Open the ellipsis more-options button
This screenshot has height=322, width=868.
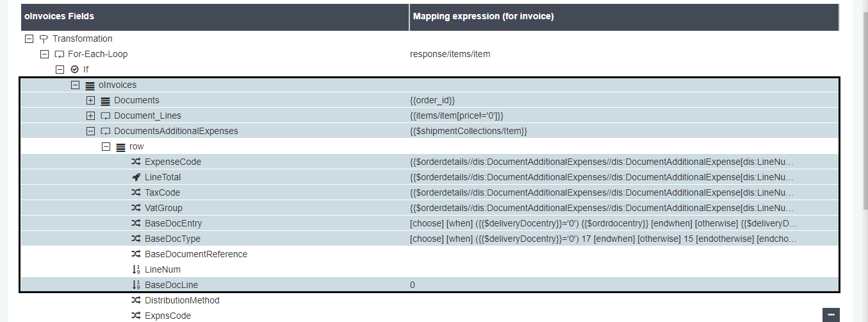point(831,314)
